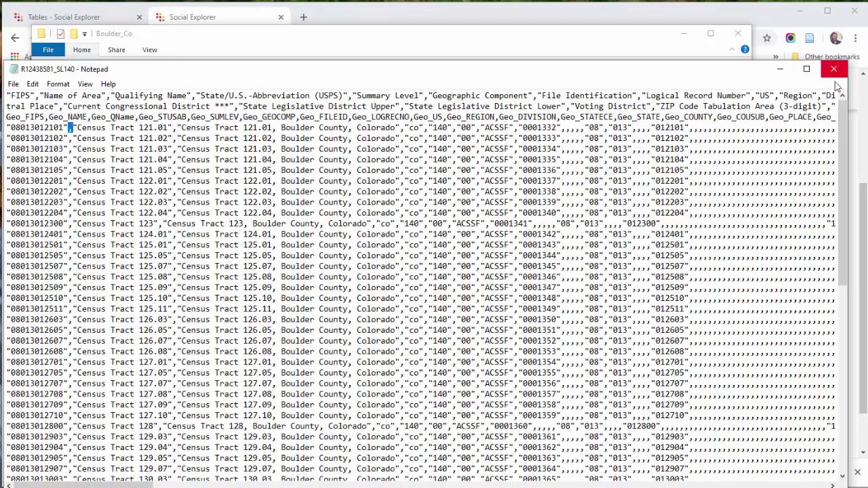Open Chrome profile avatar

coord(835,39)
